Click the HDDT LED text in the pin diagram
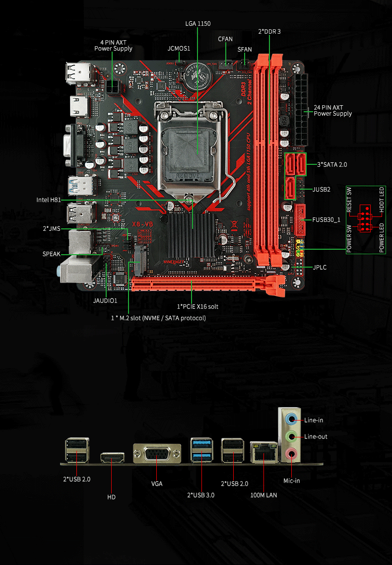This screenshot has height=565, width=392. (x=382, y=199)
